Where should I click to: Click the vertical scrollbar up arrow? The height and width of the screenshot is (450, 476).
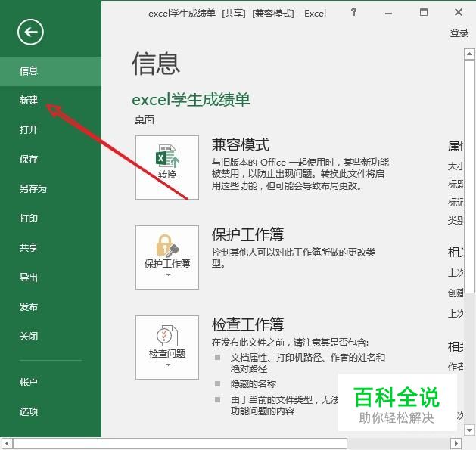469,54
